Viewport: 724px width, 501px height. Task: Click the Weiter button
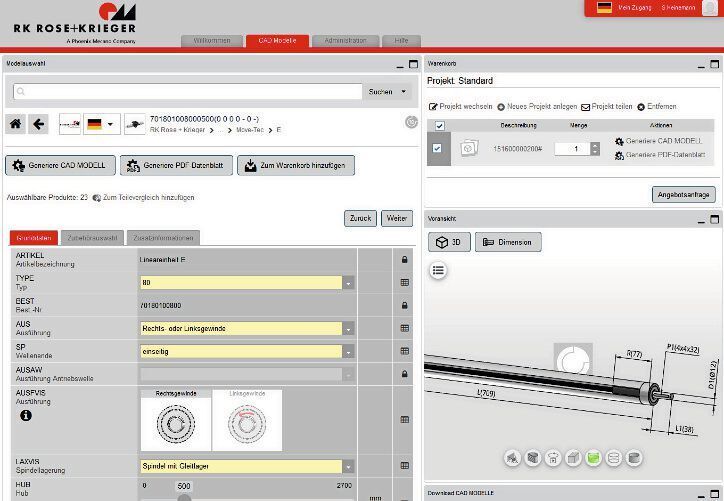pos(397,218)
